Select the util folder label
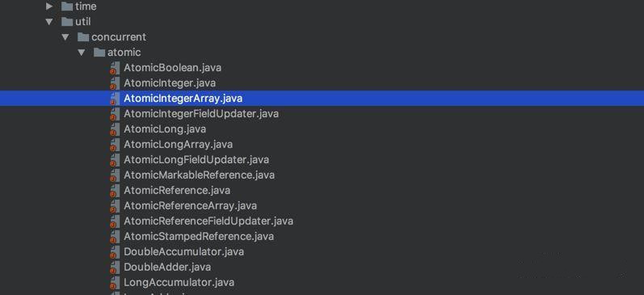This screenshot has width=644, height=295. pyautogui.click(x=83, y=22)
